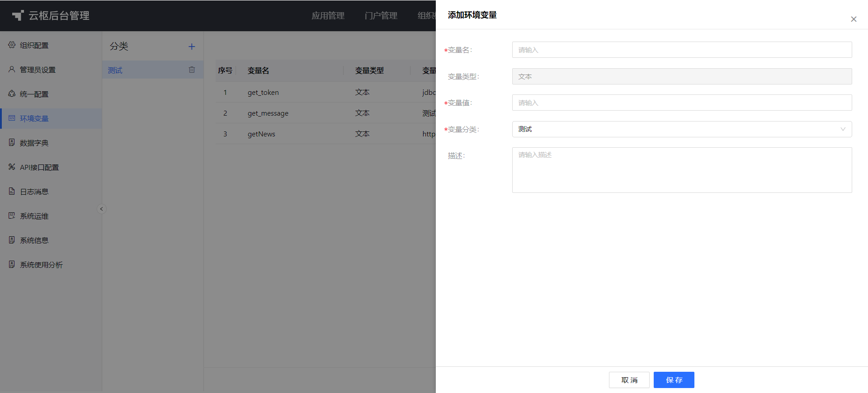Screen dimensions: 868x393
Task: Open 统一配置 in sidebar
Action: (51, 94)
